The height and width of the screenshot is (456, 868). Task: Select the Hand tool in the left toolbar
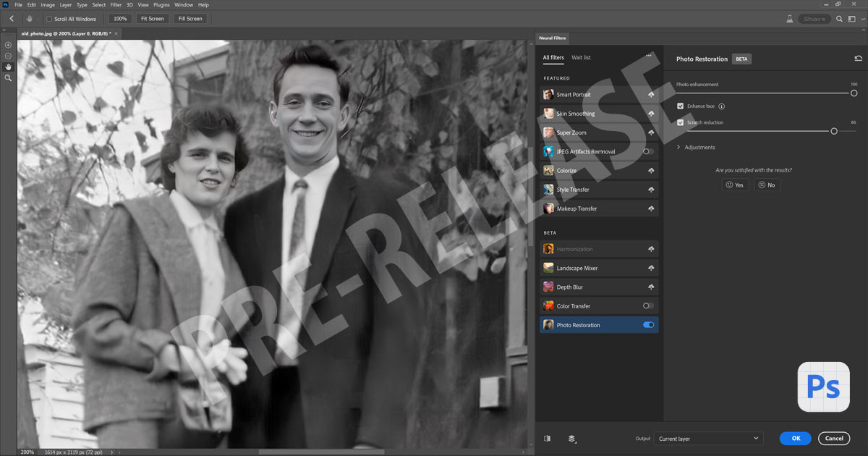8,67
